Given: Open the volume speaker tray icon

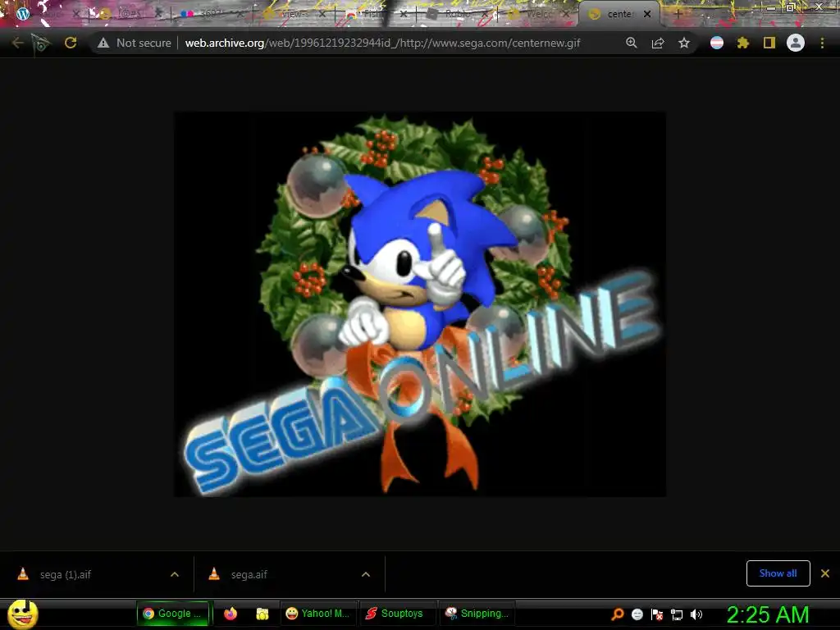Looking at the screenshot, I should tap(696, 614).
